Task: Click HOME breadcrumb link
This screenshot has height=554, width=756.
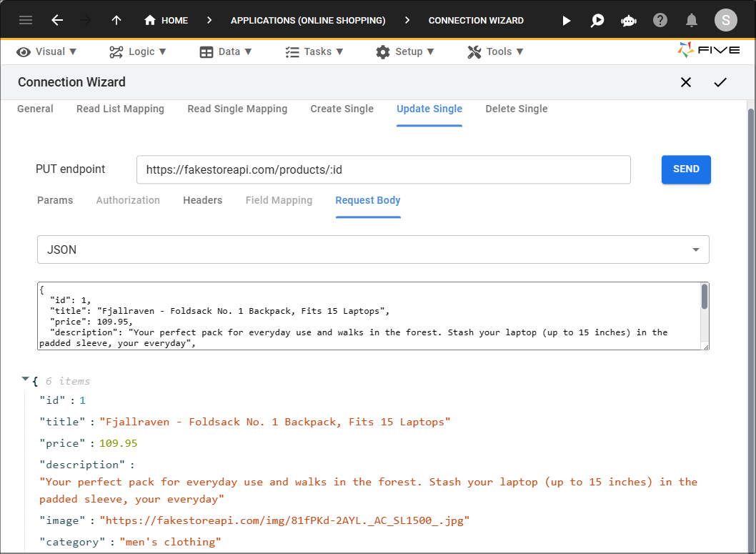Action: 174,21
